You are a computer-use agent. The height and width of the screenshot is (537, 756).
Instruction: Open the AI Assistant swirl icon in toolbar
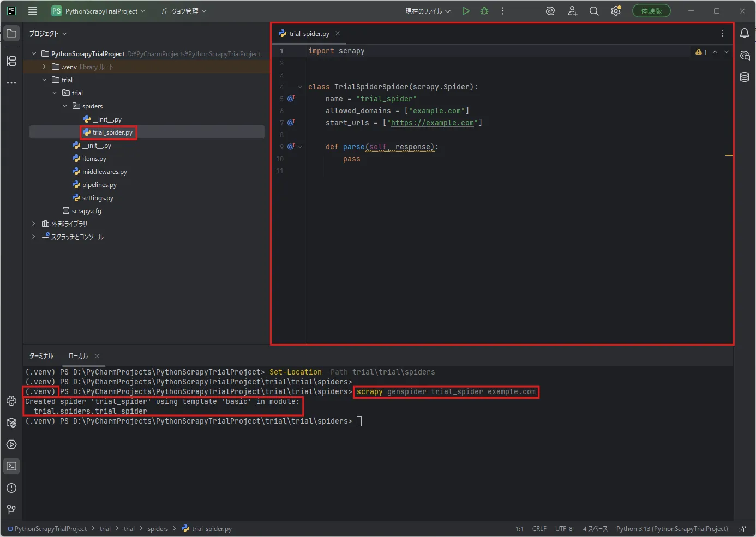[550, 11]
